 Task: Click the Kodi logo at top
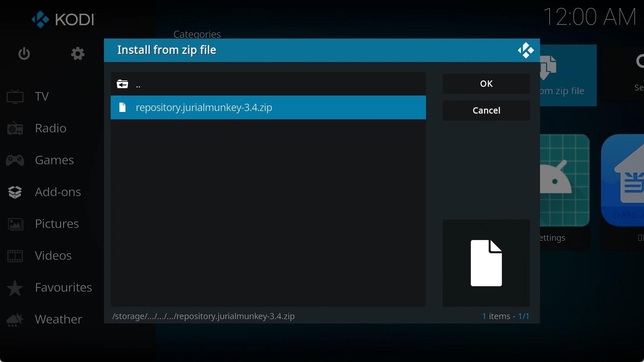tap(64, 19)
